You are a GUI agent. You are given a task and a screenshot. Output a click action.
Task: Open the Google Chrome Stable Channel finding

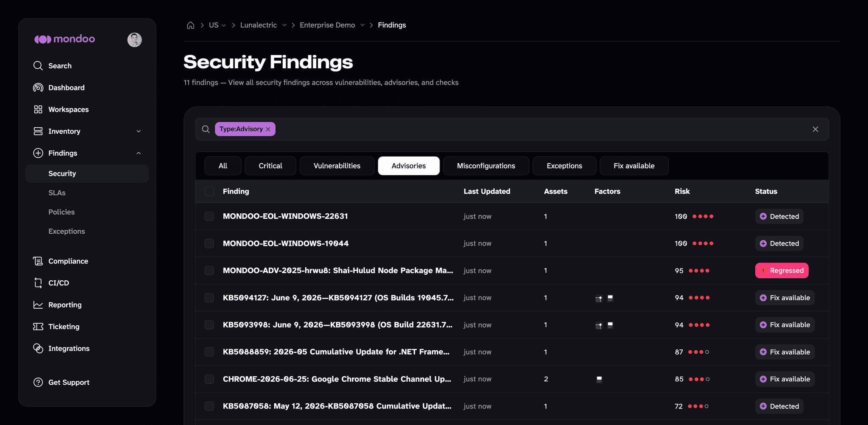point(337,379)
